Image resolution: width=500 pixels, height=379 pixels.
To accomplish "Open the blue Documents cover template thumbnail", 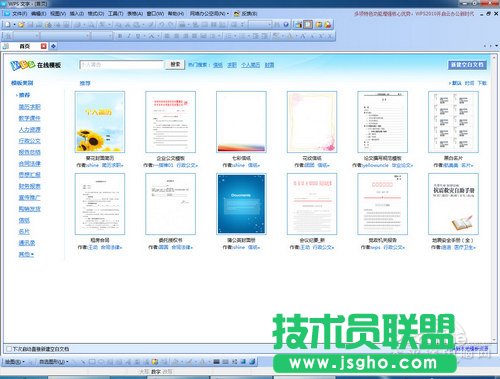I will [x=241, y=204].
